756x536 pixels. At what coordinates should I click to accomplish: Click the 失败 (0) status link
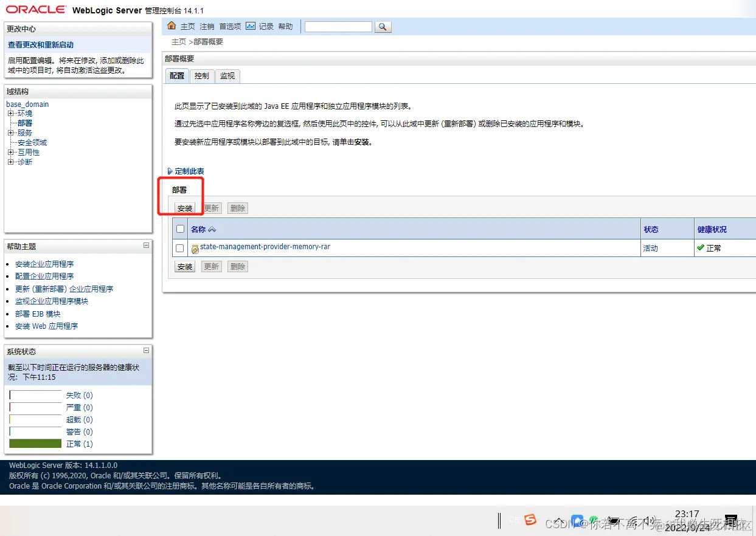(80, 396)
